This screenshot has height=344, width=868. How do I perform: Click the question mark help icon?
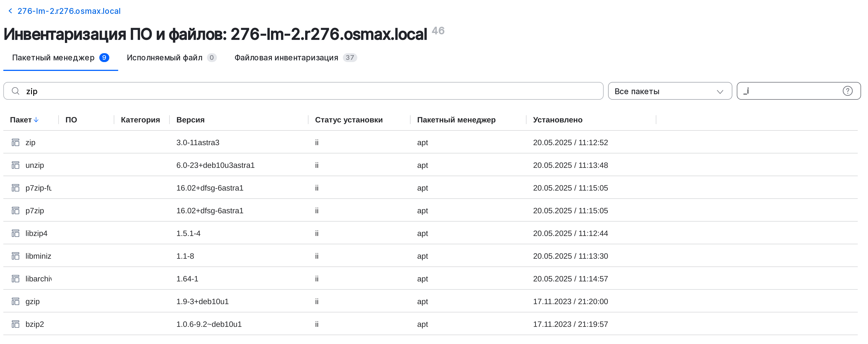pyautogui.click(x=847, y=91)
